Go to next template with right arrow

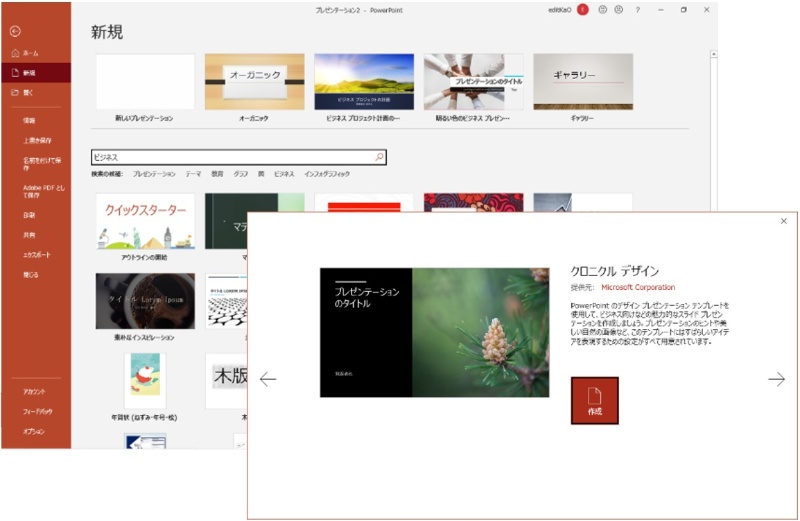777,379
